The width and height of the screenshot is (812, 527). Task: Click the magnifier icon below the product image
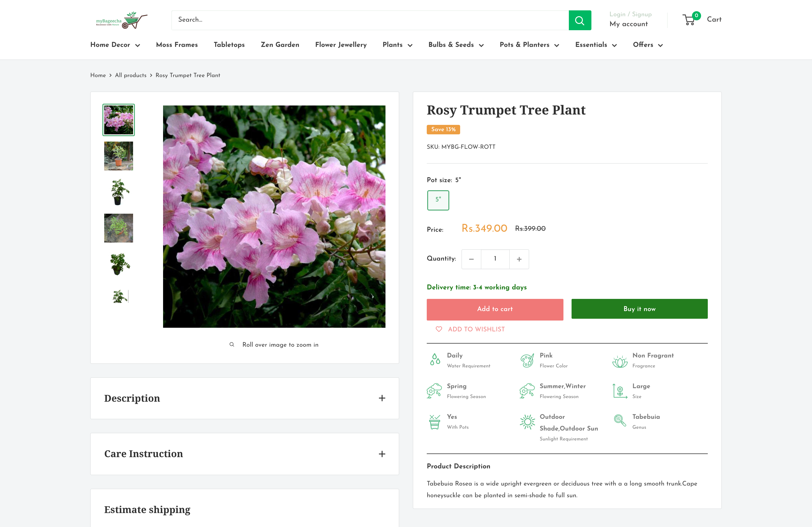(x=232, y=345)
